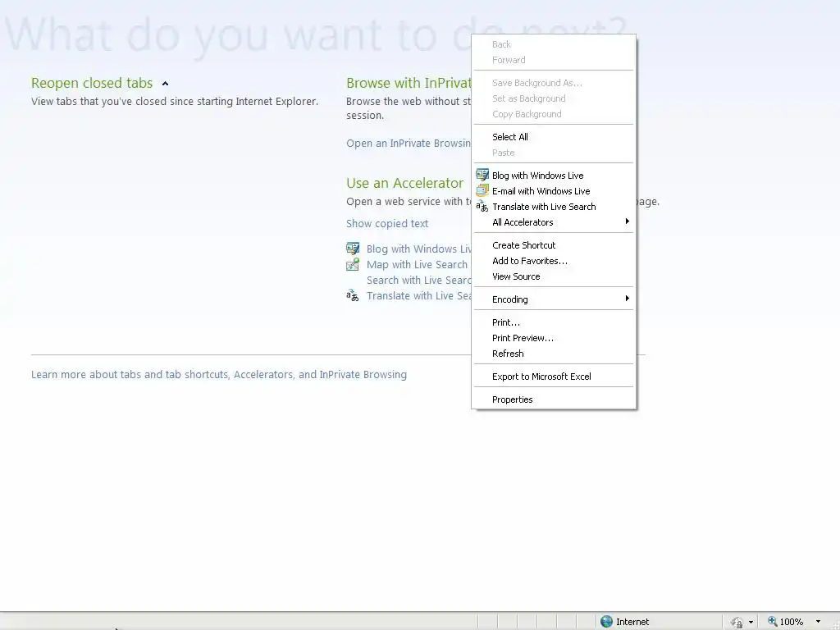
Task: Choose Print... from context menu
Action: pyautogui.click(x=554, y=322)
